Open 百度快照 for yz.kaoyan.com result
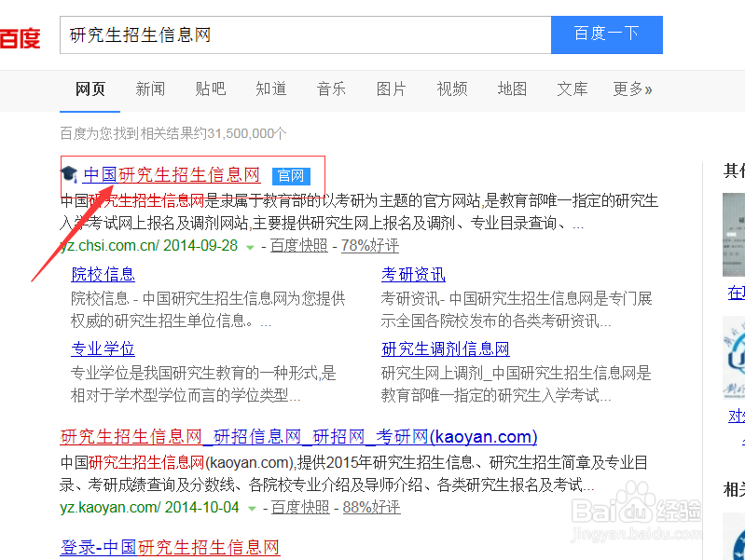This screenshot has width=745, height=560. click(x=300, y=507)
